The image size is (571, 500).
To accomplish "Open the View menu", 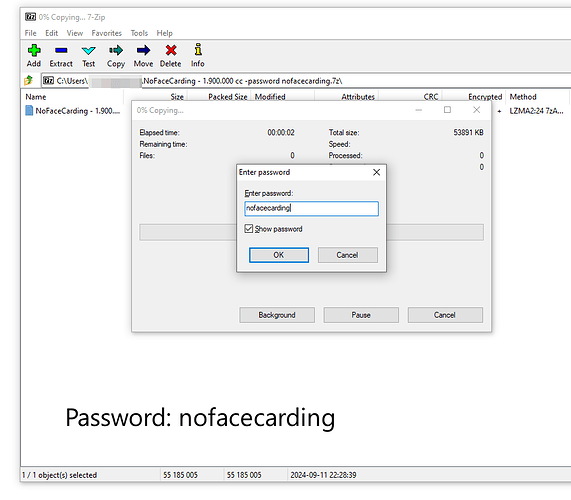I will (x=75, y=33).
